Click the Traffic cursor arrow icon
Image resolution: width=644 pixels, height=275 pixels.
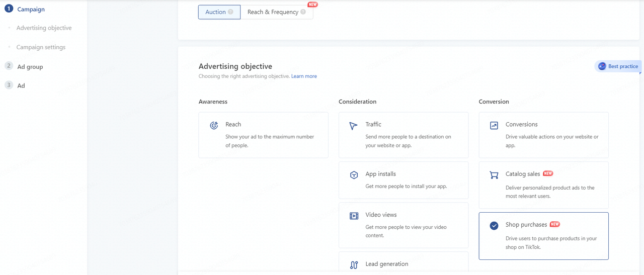pos(354,126)
